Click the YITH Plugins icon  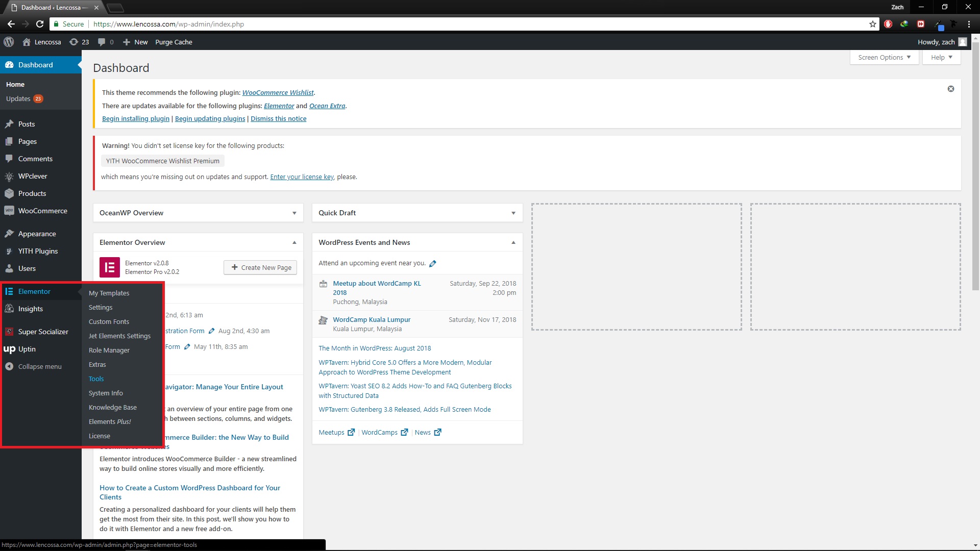click(x=9, y=251)
